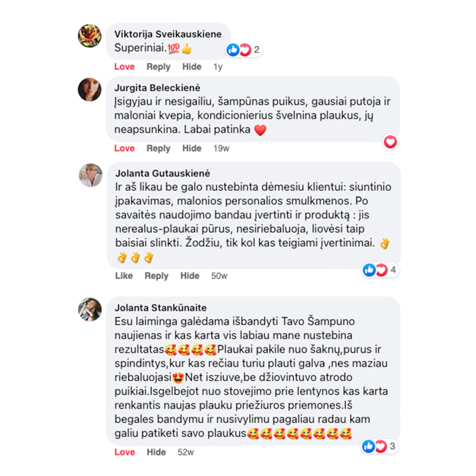Open Jolanta Stankūnaite name link
Viewport: 476px width, 476px height.
[x=161, y=308]
